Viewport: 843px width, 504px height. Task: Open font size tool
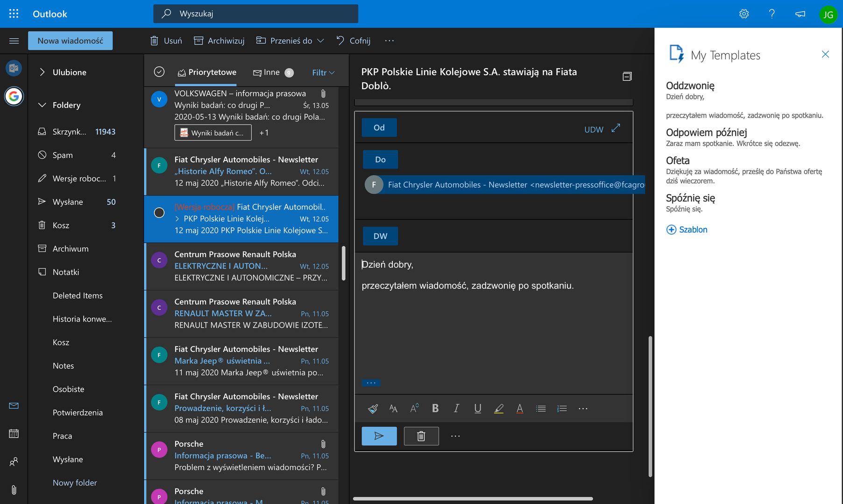tap(414, 409)
